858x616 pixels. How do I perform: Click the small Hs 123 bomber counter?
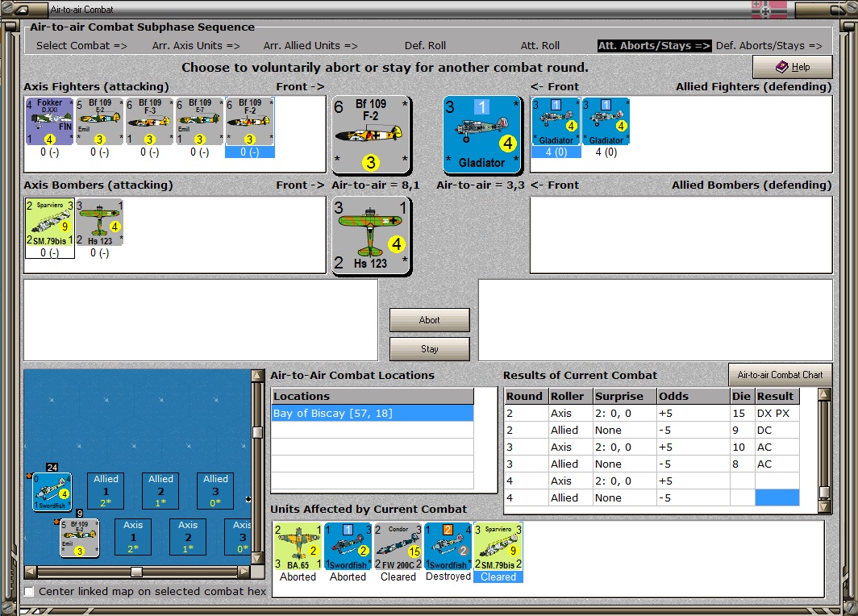pos(100,223)
